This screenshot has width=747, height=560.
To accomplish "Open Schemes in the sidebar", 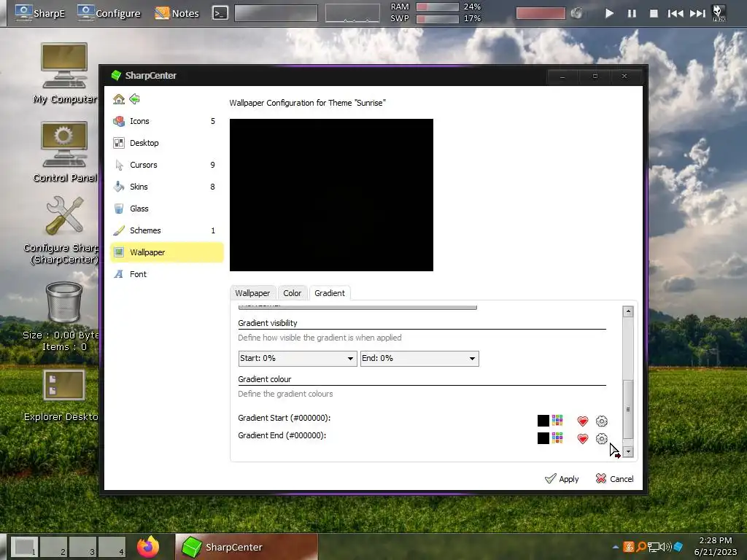I will tap(166, 230).
